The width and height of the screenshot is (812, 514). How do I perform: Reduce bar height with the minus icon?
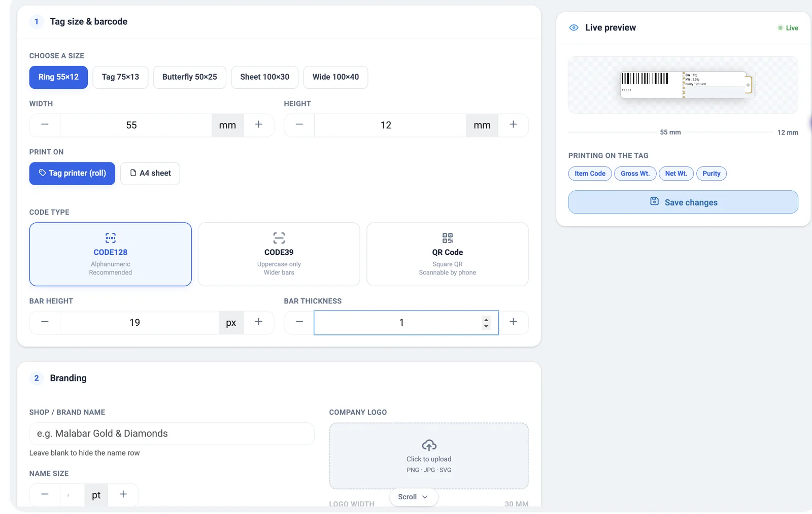pos(45,322)
